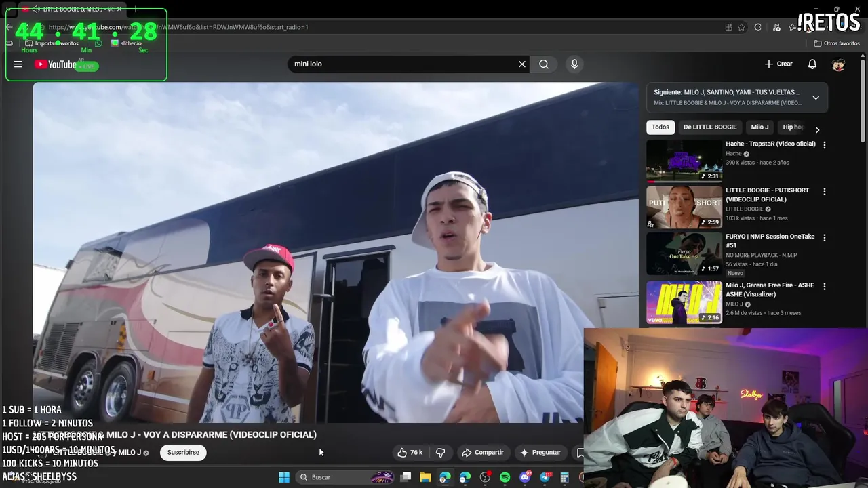Click the page vertical scrollbar
The height and width of the screenshot is (488, 868).
864,102
